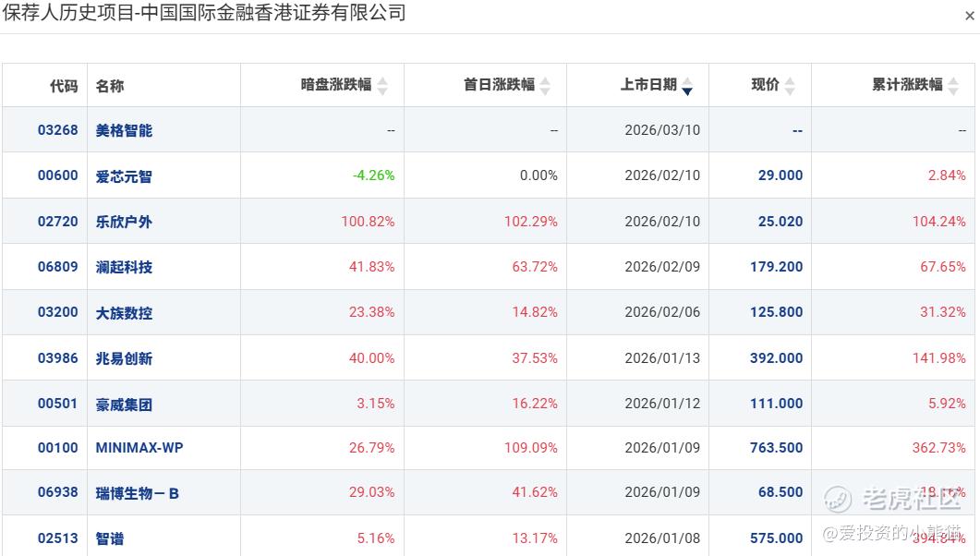Open stock 爱芯元智
The width and height of the screenshot is (980, 556).
click(124, 176)
